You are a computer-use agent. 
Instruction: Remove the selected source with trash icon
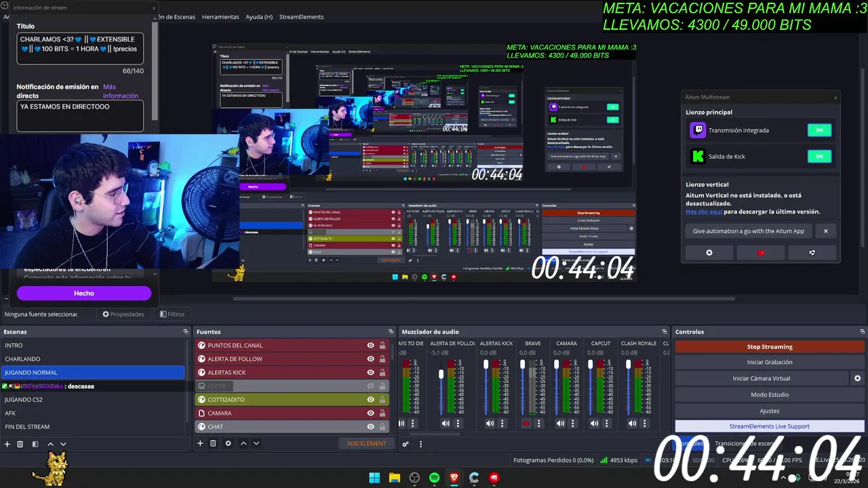[213, 443]
